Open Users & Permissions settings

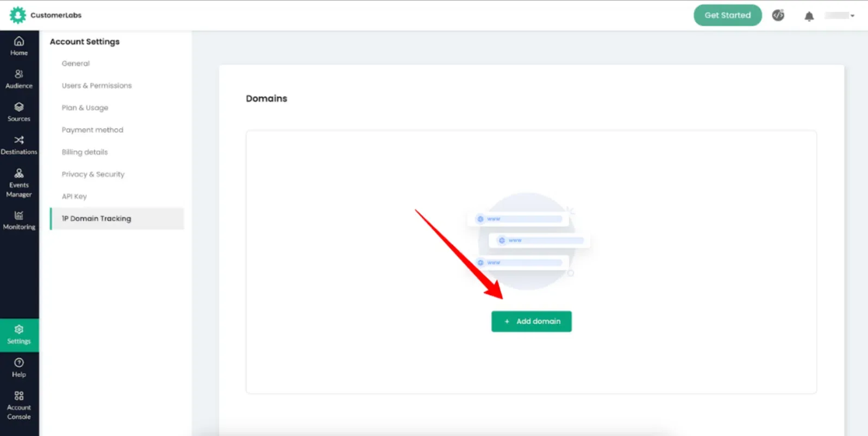(x=97, y=86)
